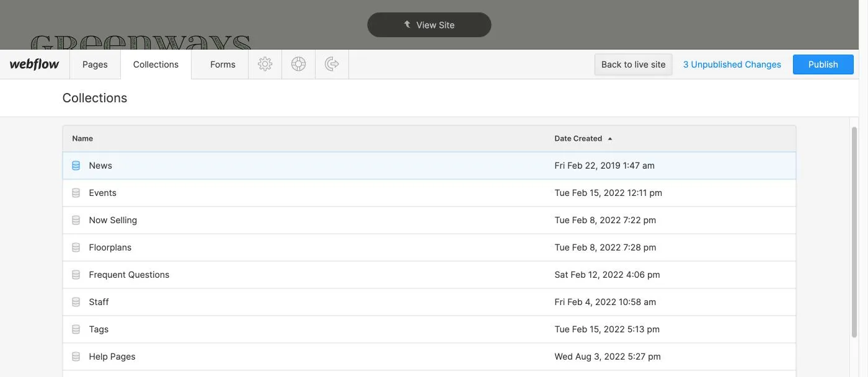Switch to the Pages tab
The image size is (868, 377).
pos(95,64)
